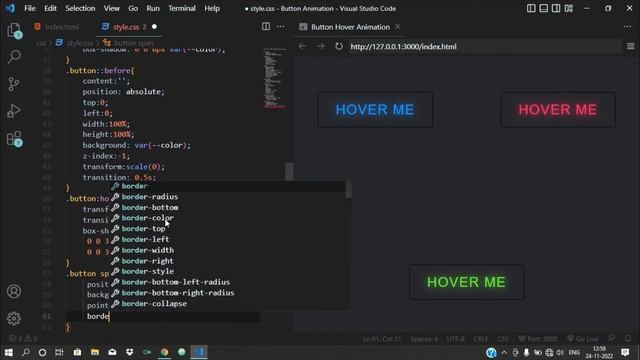Image resolution: width=640 pixels, height=360 pixels.
Task: Select the 'border-top' suggestion
Action: (228, 229)
